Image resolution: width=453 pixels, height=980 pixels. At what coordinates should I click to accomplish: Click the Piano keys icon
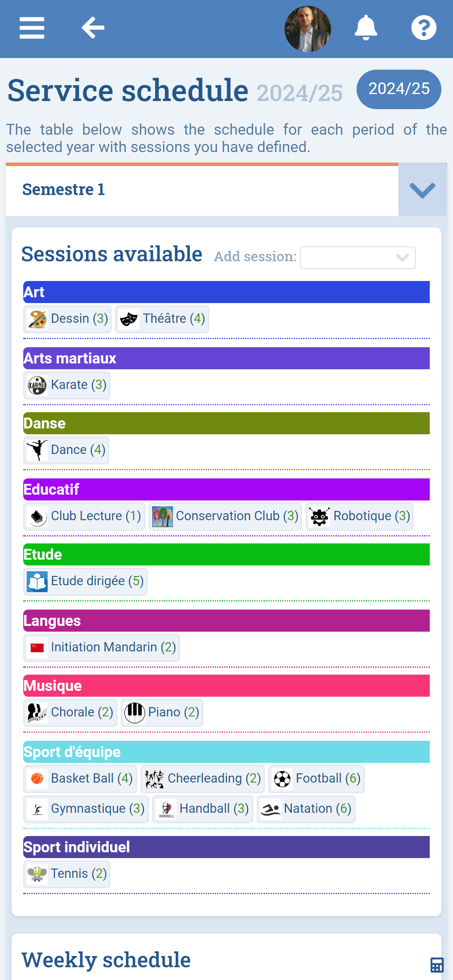tap(134, 713)
